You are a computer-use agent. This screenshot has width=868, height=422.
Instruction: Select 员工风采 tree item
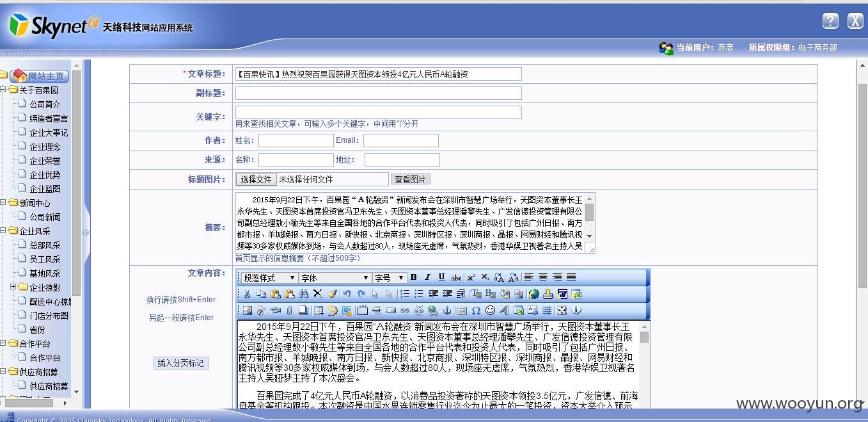click(x=45, y=259)
